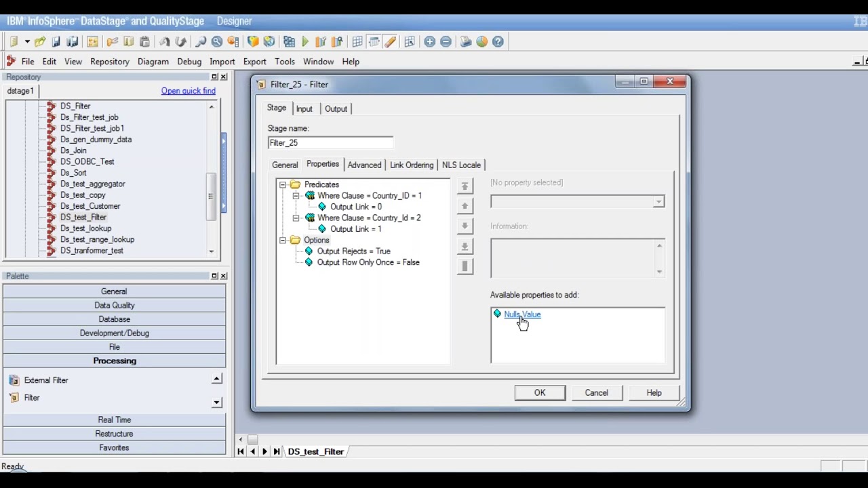Image resolution: width=868 pixels, height=488 pixels.
Task: Switch to the NLS Locale tab
Action: 461,165
